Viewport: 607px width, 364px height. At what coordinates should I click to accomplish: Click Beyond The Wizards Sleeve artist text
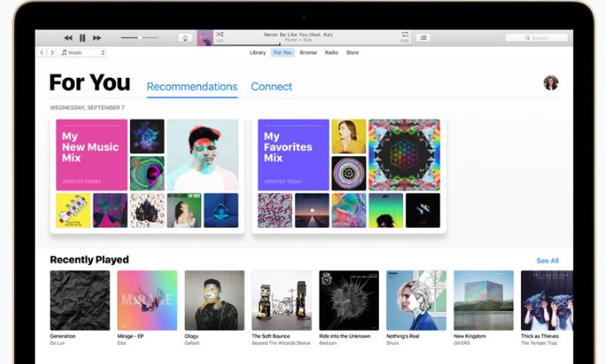[281, 343]
